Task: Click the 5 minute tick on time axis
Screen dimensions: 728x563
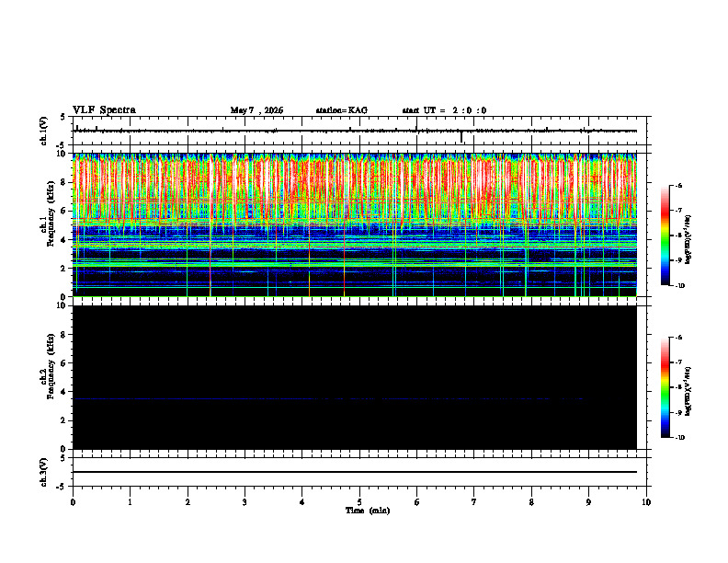Action: (359, 502)
